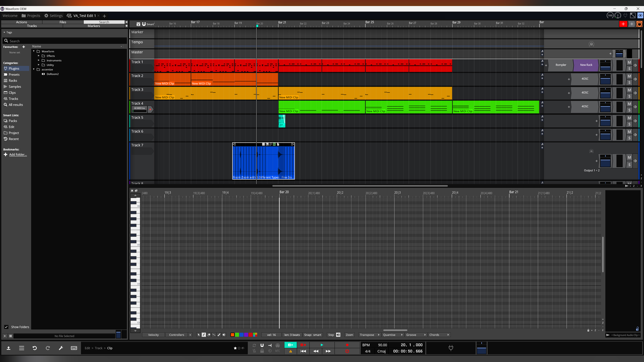Select the green note color swatch
Screen dimensions: 644x362
pyautogui.click(x=237, y=335)
